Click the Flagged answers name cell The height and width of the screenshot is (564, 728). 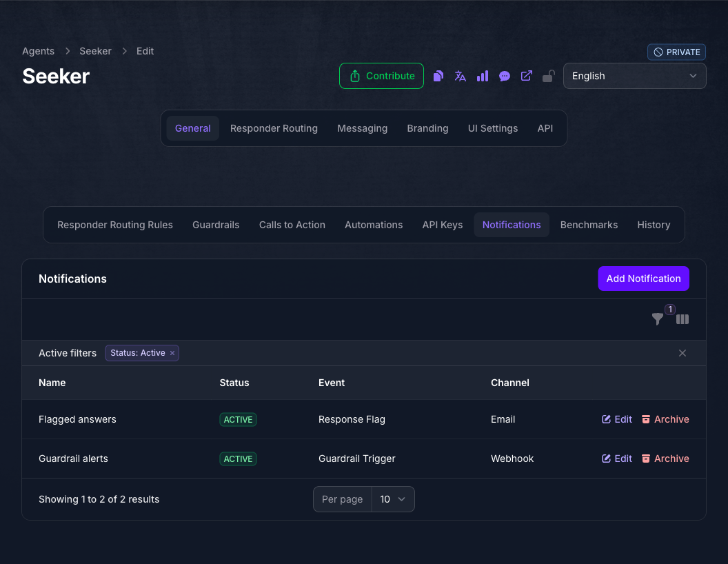[x=77, y=420]
